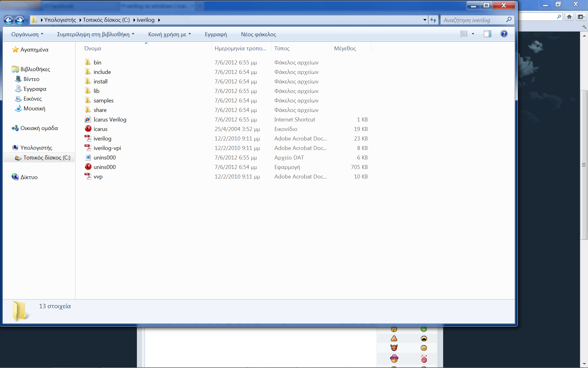588x368 pixels.
Task: Select the iverilog PDF document icon
Action: click(88, 138)
